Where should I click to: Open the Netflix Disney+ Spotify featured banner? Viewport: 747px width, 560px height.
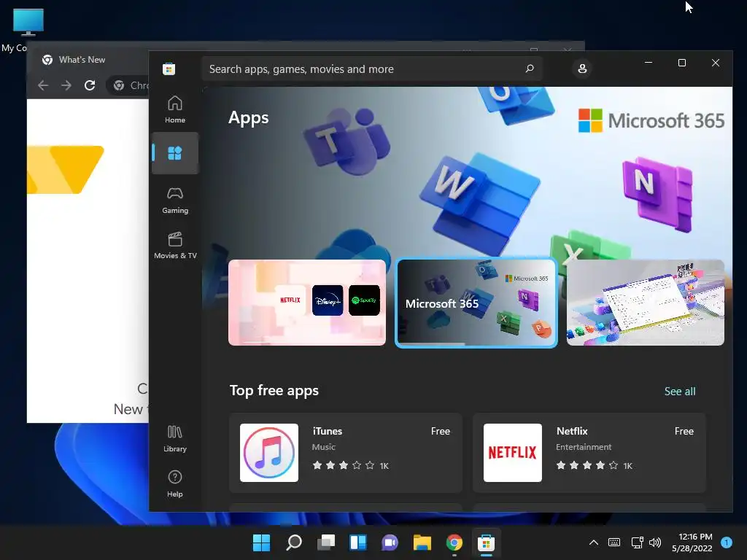point(307,303)
